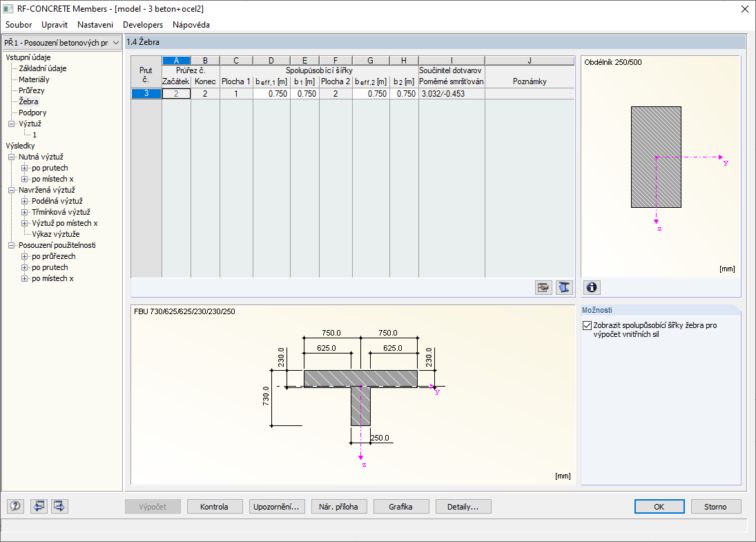Expand 'po prutech' under Nutná výztuž
This screenshot has width=756, height=542.
[25, 168]
